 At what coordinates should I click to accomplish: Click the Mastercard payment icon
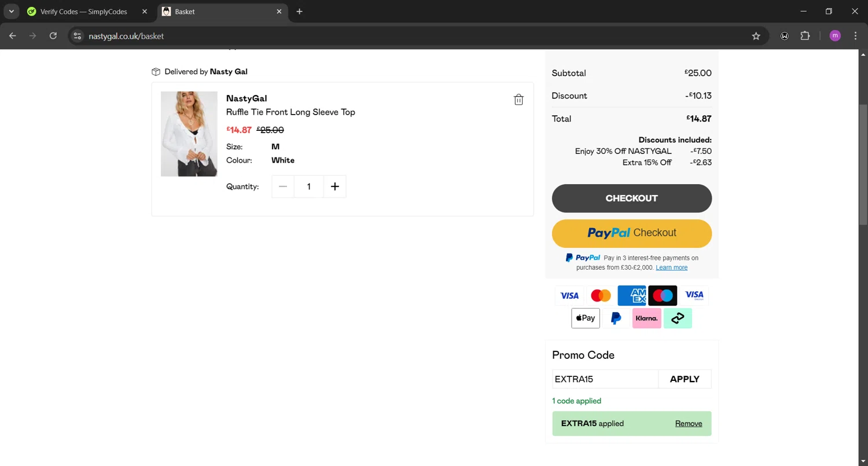601,296
